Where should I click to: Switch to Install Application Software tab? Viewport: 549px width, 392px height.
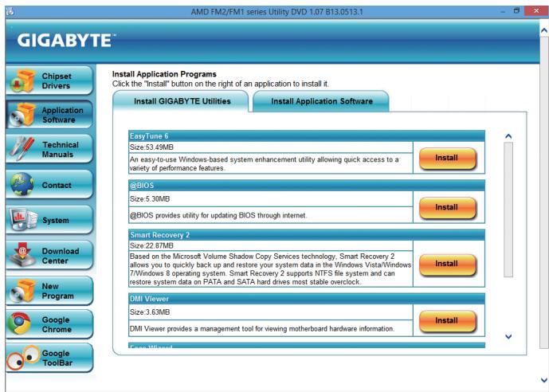(x=321, y=101)
